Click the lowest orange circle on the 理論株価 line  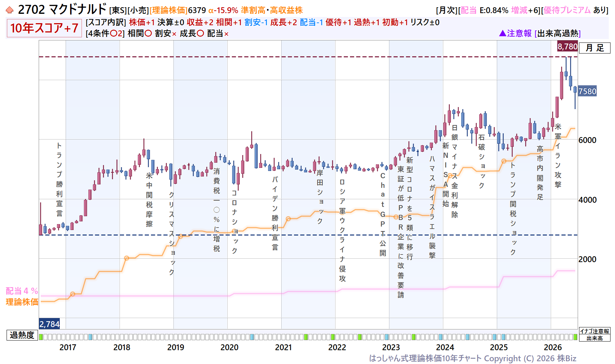coord(73,294)
